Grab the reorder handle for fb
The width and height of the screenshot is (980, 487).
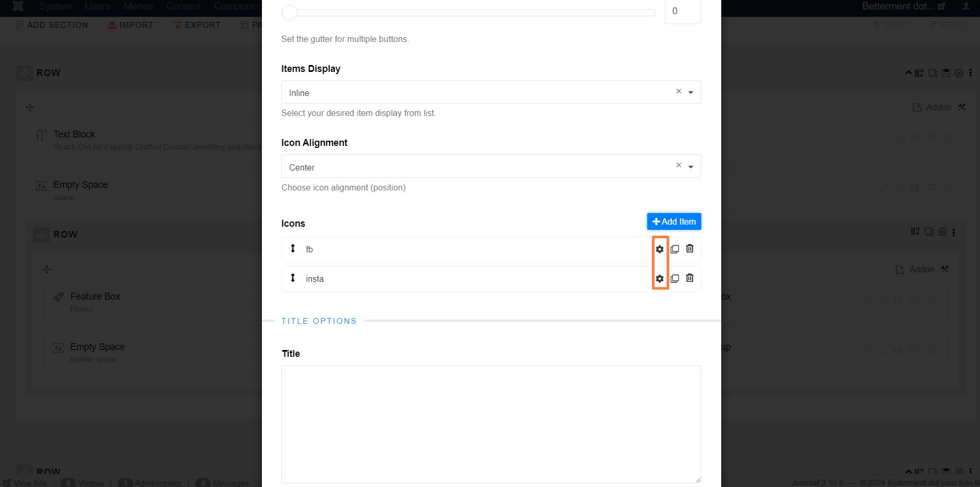coord(293,248)
